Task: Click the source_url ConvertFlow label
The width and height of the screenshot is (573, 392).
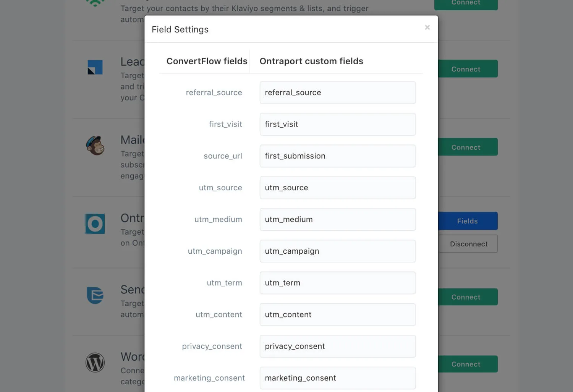Action: 223,156
